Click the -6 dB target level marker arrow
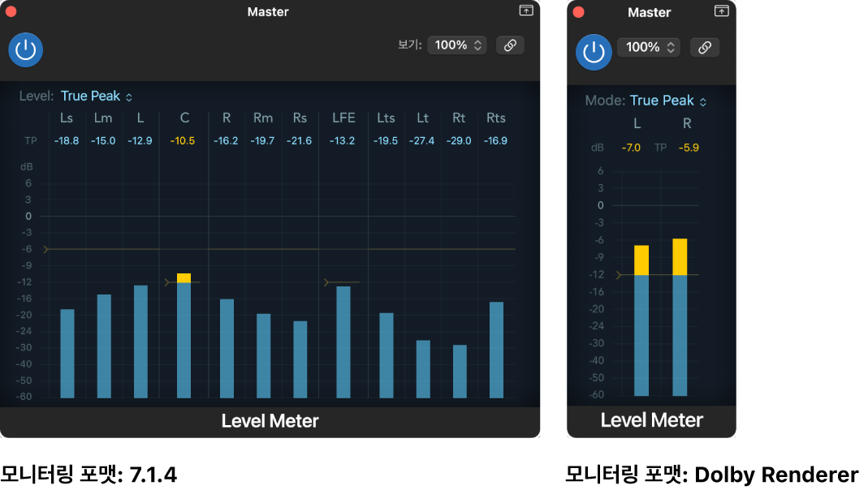The width and height of the screenshot is (868, 490). pos(46,249)
